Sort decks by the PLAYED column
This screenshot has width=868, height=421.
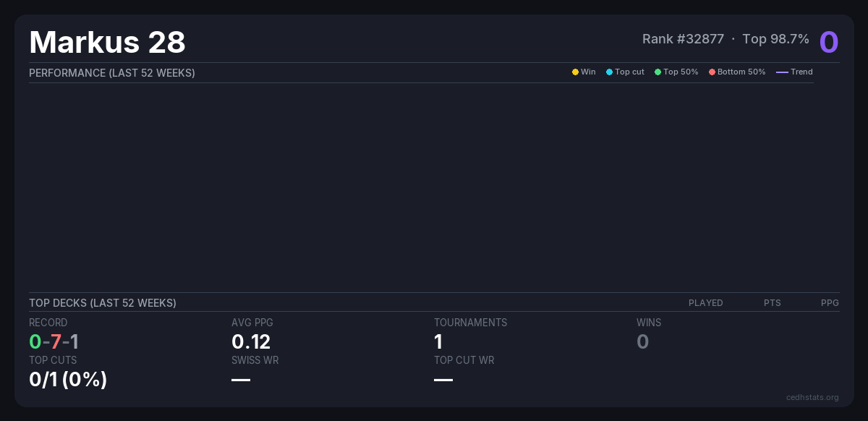705,303
